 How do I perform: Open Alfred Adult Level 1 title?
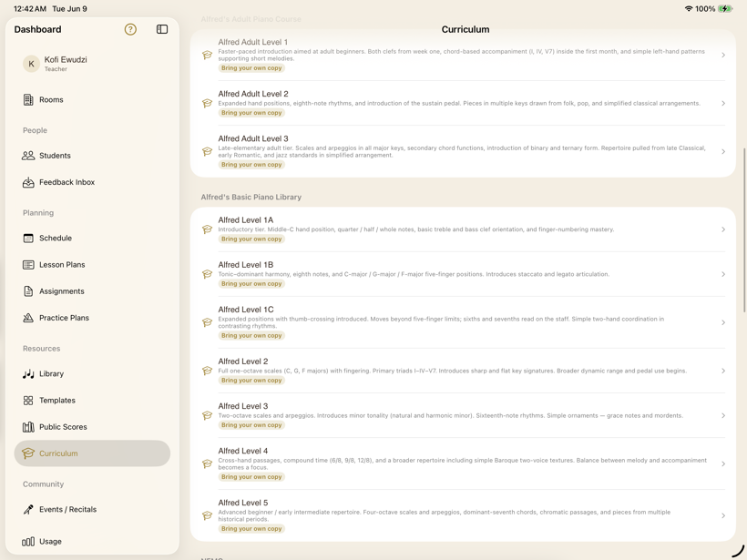(252, 42)
